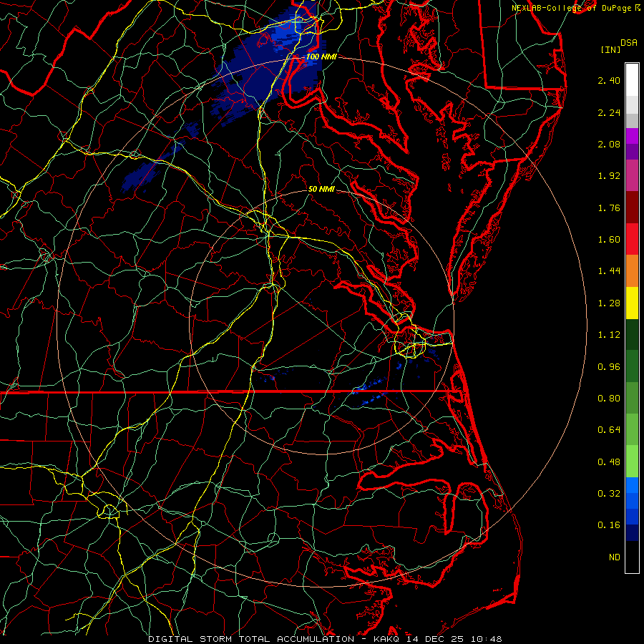Click the 1.92 legend value

[609, 176]
